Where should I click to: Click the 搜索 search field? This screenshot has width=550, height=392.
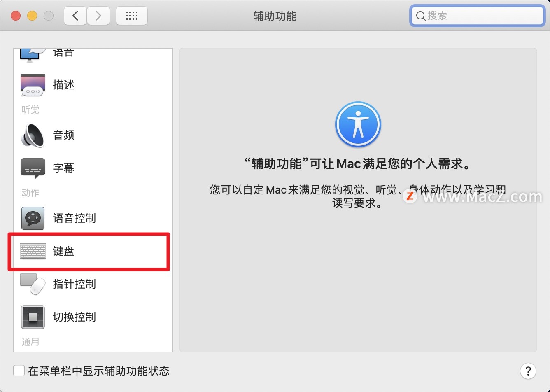click(478, 16)
